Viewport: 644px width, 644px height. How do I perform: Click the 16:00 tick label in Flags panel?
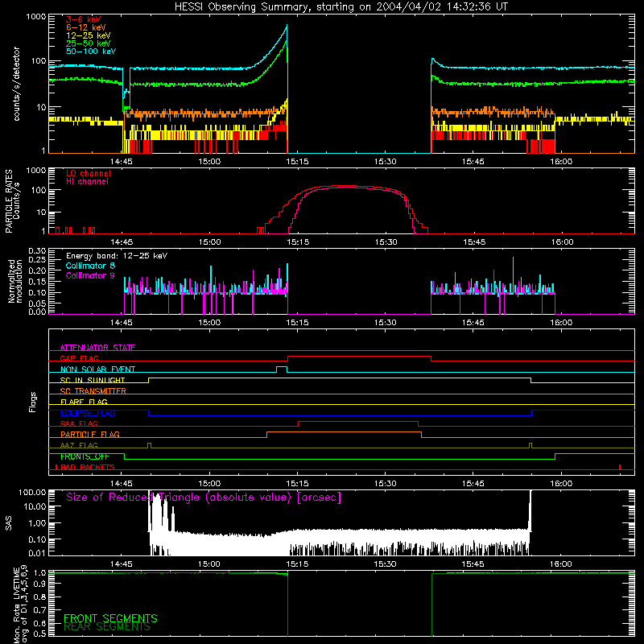561,484
